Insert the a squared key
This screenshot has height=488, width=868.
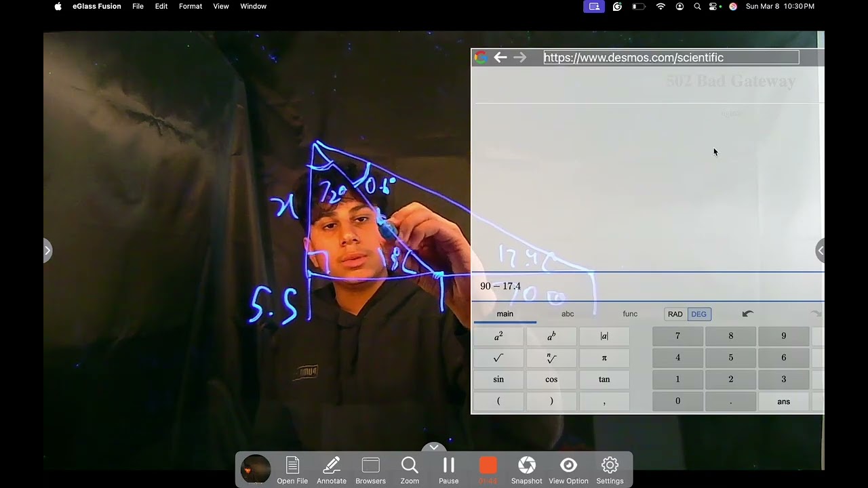[x=498, y=336]
